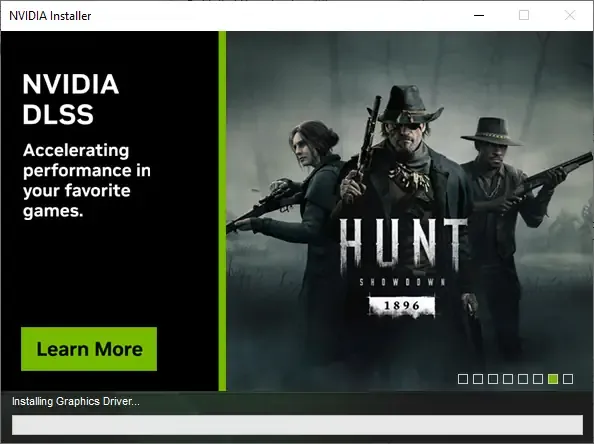Close the NVIDIA Installer window
This screenshot has height=444, width=594.
pyautogui.click(x=569, y=16)
